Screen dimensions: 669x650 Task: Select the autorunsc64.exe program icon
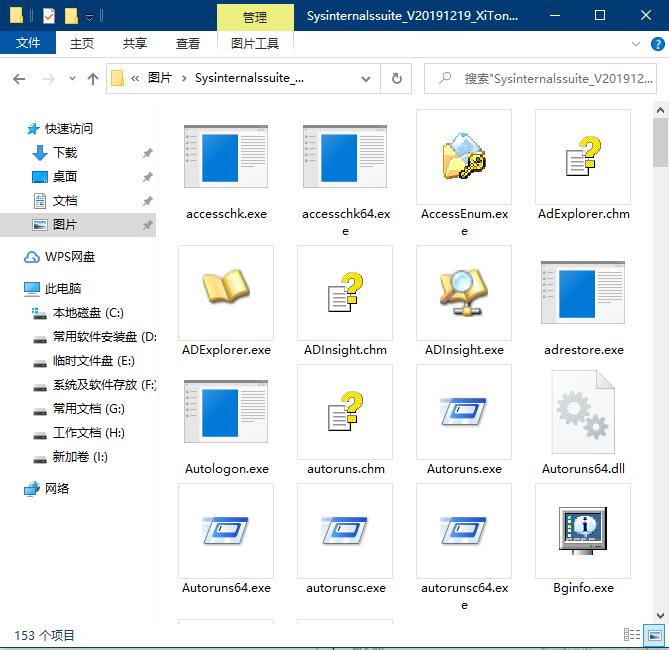tap(464, 530)
